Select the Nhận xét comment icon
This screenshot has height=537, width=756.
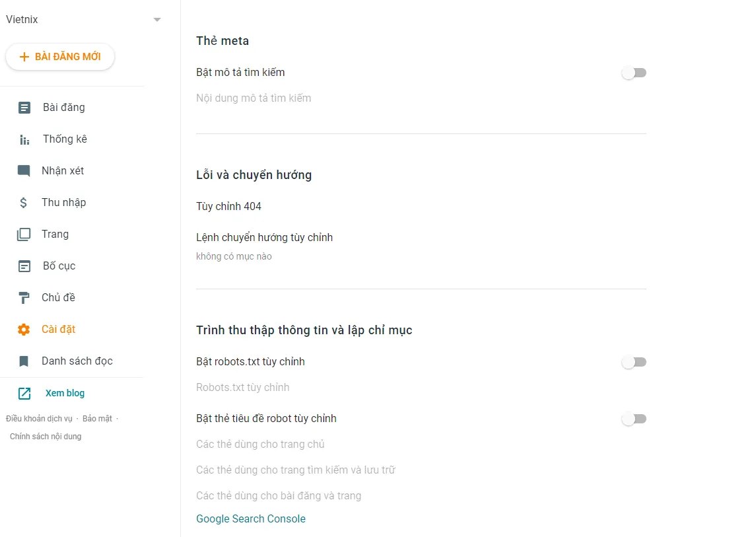click(x=24, y=171)
